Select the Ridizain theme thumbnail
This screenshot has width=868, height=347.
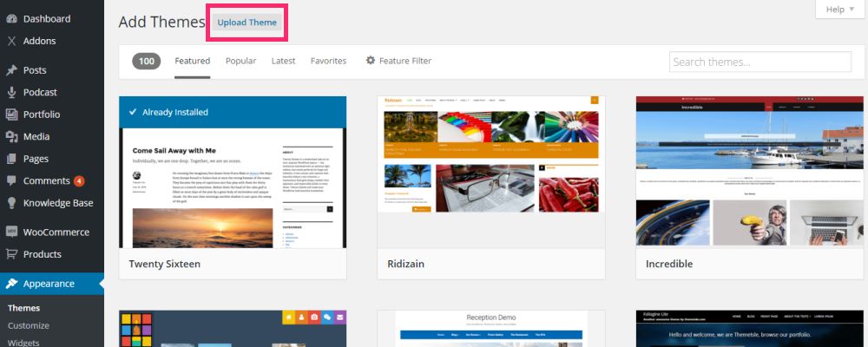pos(491,172)
